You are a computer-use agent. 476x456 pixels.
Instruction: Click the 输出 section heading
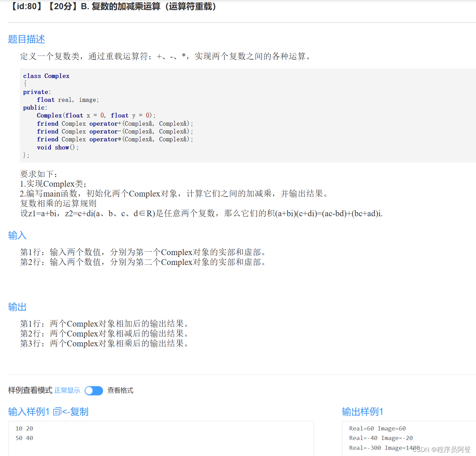(x=17, y=307)
